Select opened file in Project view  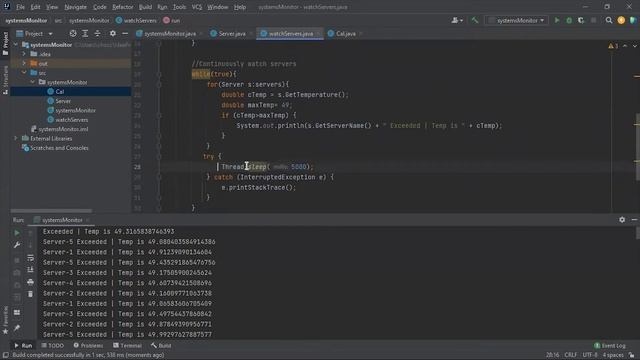click(x=73, y=33)
